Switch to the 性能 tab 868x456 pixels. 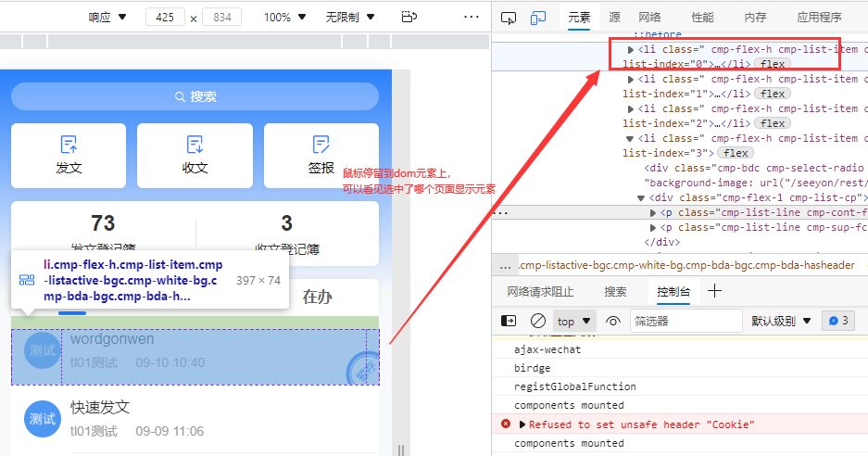(702, 18)
